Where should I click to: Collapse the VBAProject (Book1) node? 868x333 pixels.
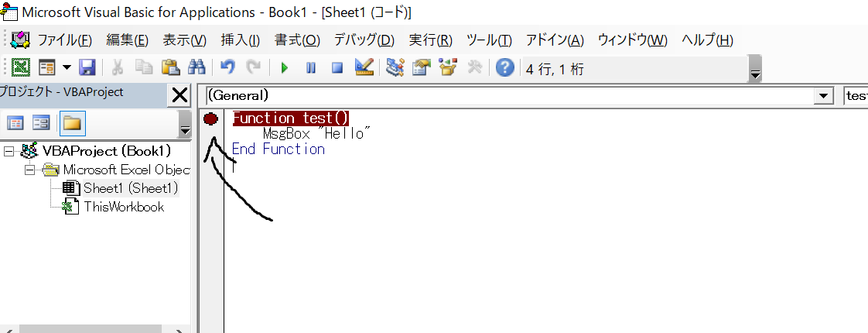point(9,151)
